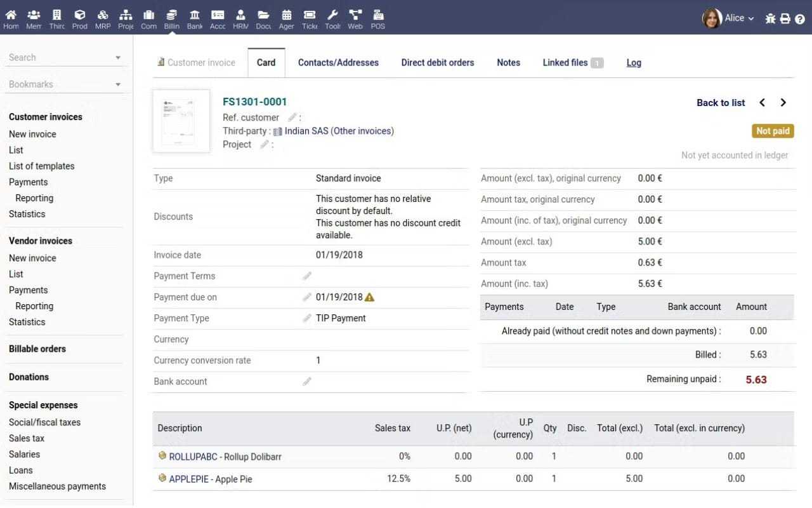Launch the POS module
812x508 pixels.
pyautogui.click(x=377, y=18)
